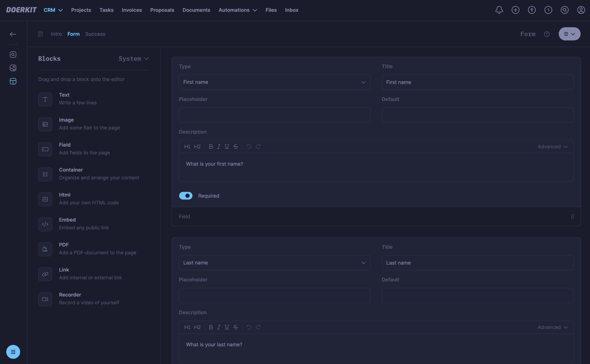Click the PDF block icon
590x364 pixels.
coord(45,249)
